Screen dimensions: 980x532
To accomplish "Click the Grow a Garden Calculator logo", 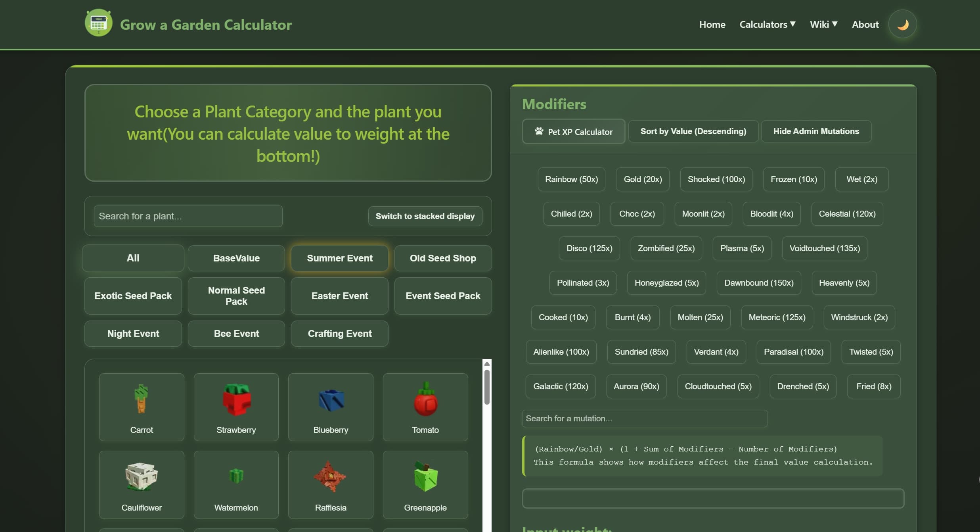I will coord(188,24).
